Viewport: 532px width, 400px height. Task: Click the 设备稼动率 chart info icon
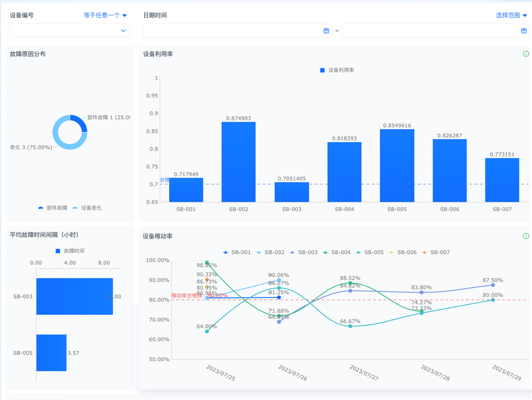[525, 236]
